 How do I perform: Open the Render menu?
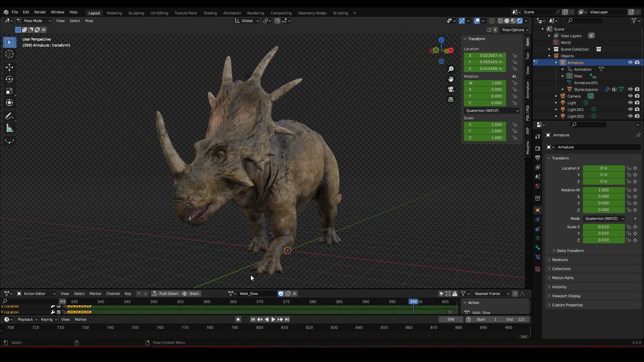(40, 12)
